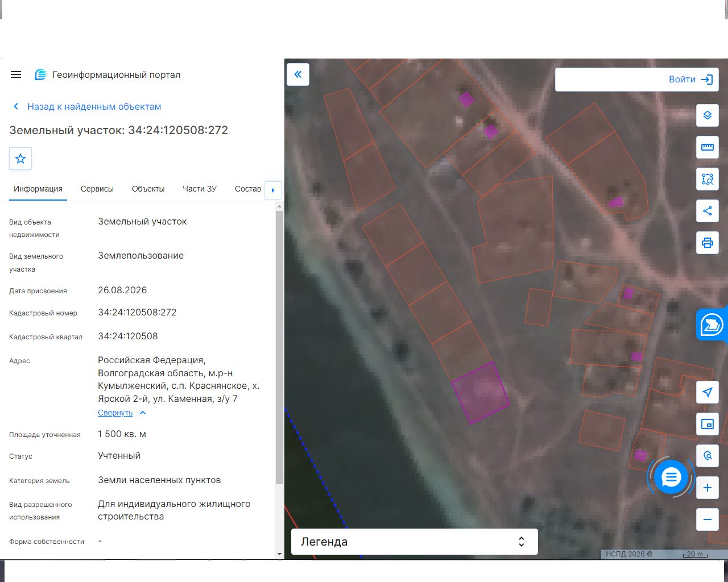Click the date value 26.08.2026
The width and height of the screenshot is (728, 582).
[x=122, y=290]
